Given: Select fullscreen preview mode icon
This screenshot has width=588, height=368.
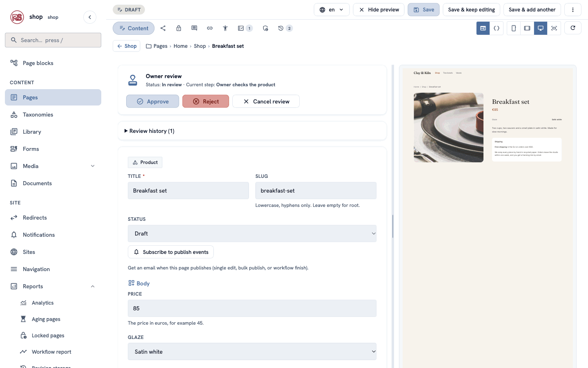Looking at the screenshot, I should pos(554,28).
